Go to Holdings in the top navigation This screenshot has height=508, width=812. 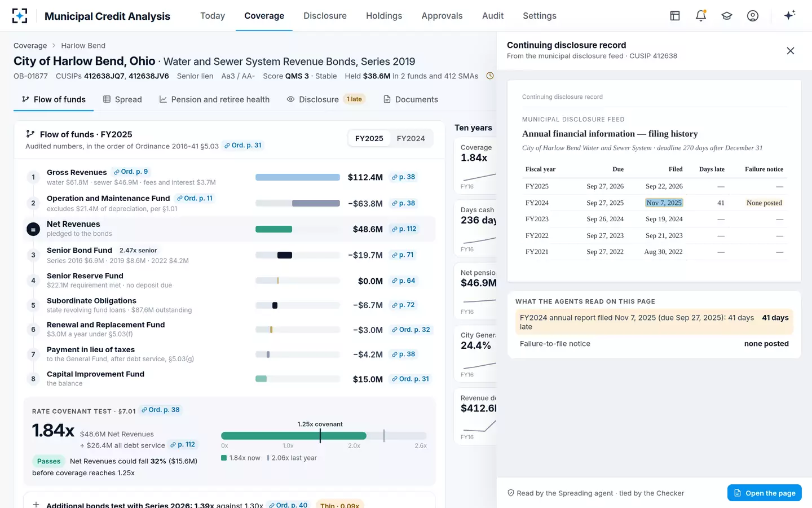384,16
